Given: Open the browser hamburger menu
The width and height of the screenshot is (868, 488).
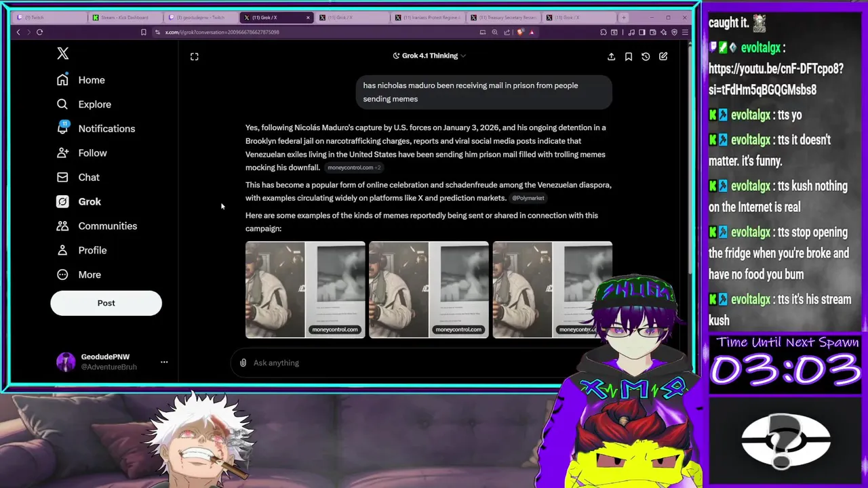Looking at the screenshot, I should click(685, 32).
